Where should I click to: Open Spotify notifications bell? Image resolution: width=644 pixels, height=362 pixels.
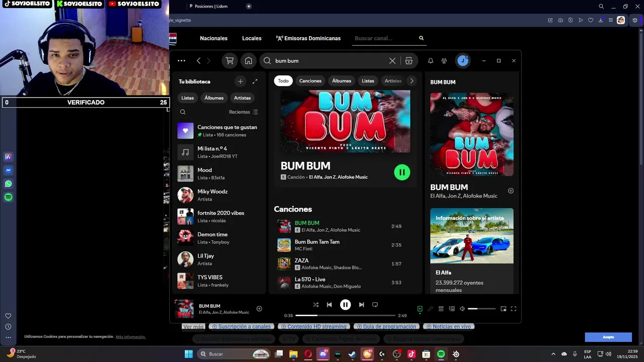pos(431,61)
